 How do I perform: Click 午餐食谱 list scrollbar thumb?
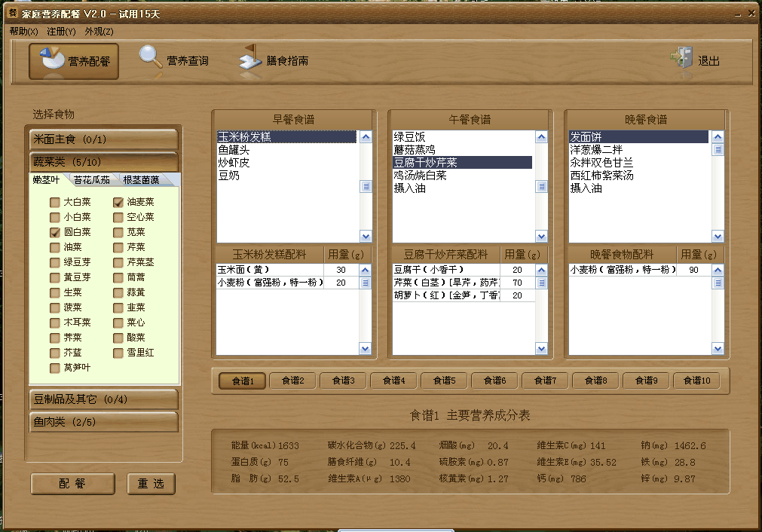(x=542, y=187)
